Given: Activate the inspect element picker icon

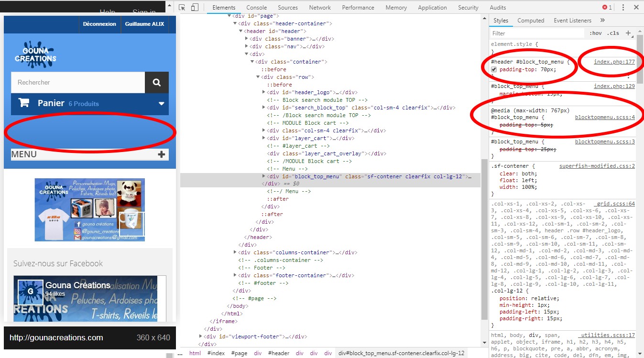Looking at the screenshot, I should point(182,8).
